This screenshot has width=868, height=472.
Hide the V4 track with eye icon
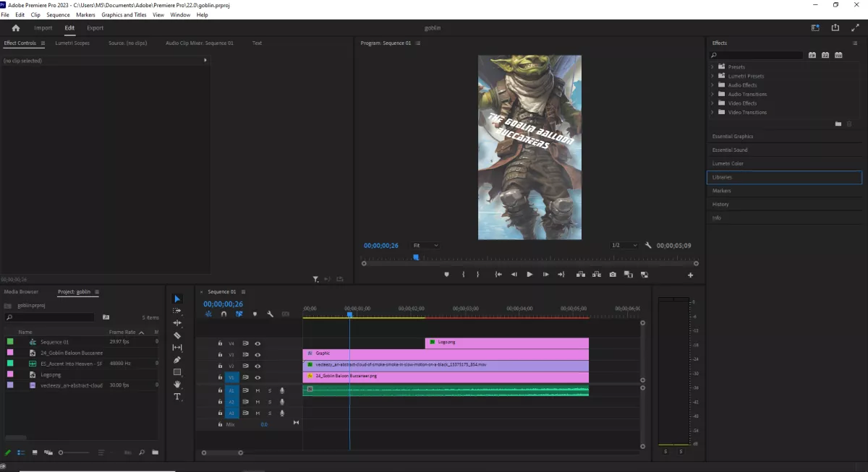[258, 343]
